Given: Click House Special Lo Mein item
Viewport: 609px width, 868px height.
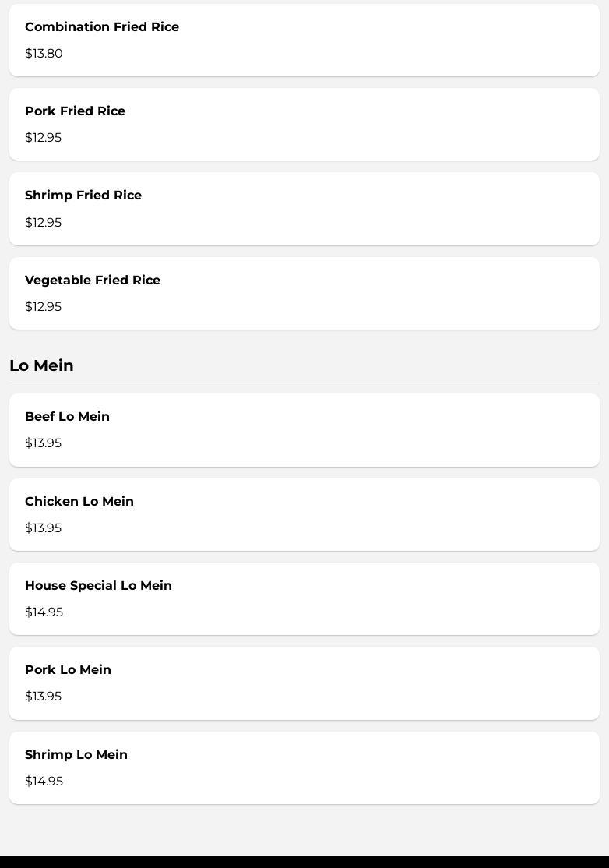Looking at the screenshot, I should (x=304, y=598).
